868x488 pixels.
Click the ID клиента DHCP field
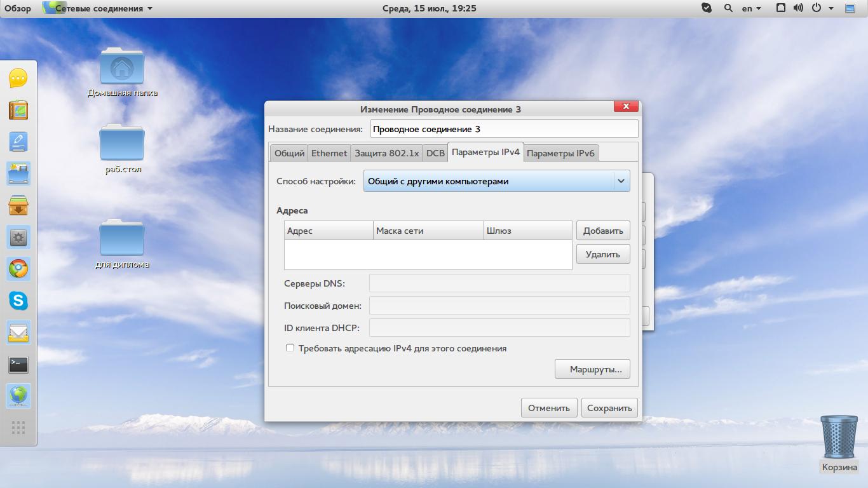(x=499, y=328)
